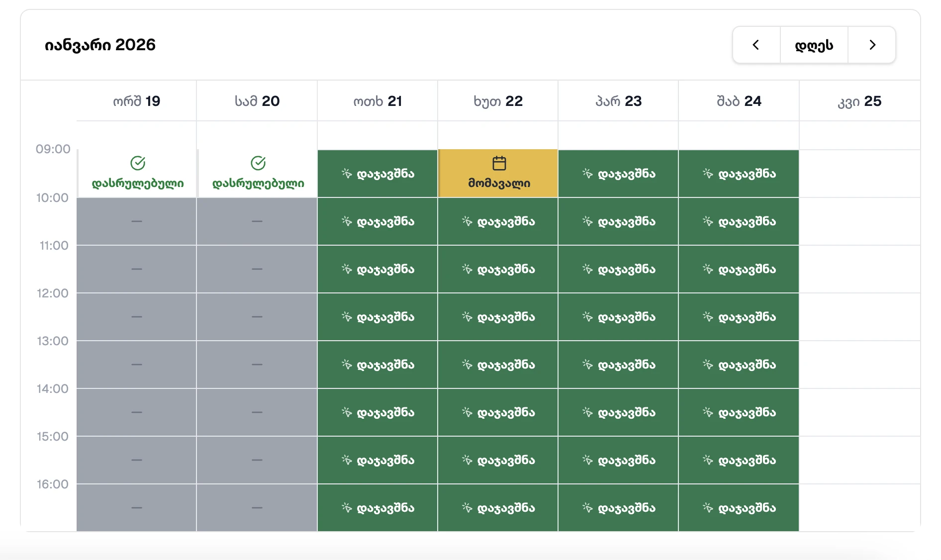Image resolution: width=941 pixels, height=560 pixels.
Task: Book Friday 23 slot at 14:00
Action: [x=619, y=412]
